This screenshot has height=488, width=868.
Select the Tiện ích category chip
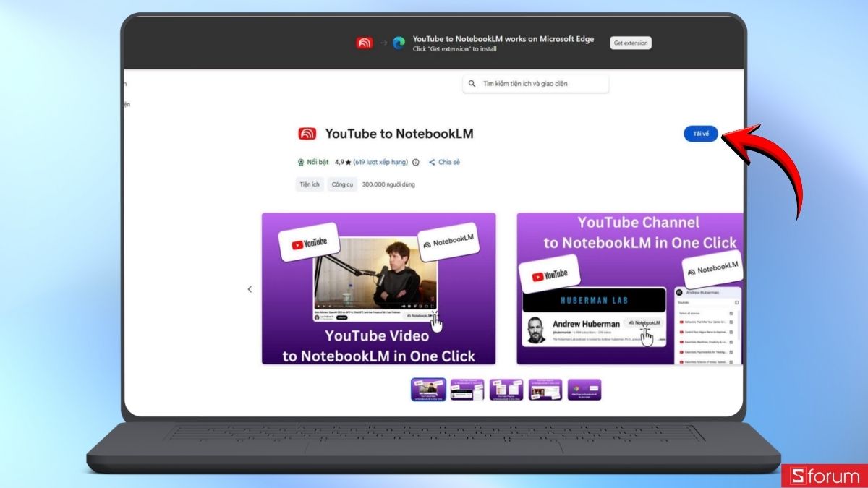[310, 184]
